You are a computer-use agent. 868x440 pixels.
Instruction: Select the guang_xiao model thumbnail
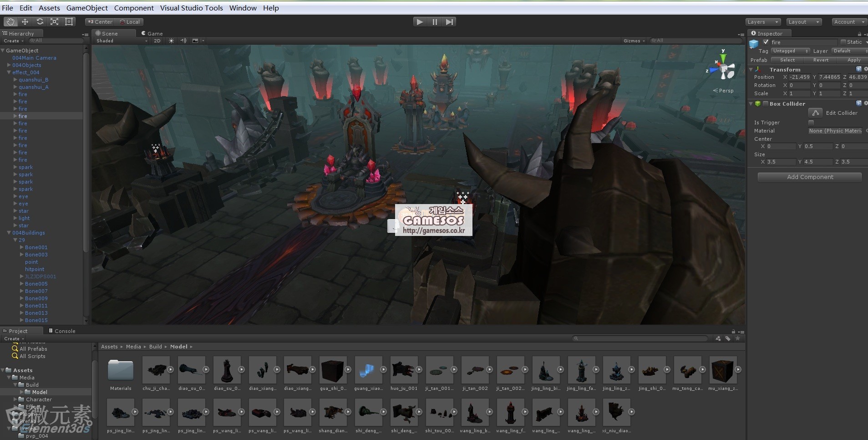point(368,370)
